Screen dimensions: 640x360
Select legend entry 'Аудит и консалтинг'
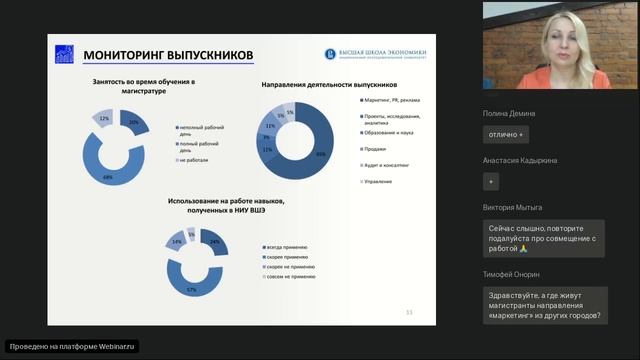(x=384, y=165)
